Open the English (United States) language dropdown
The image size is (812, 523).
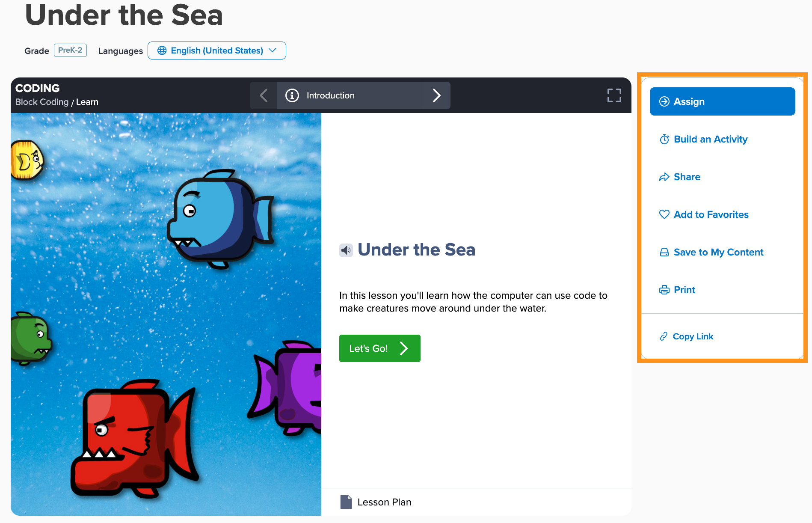217,51
